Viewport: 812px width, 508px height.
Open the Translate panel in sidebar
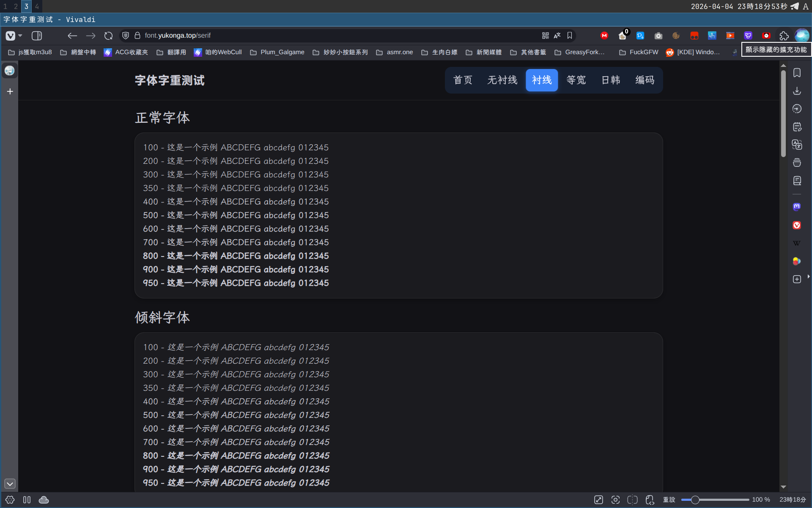tap(797, 144)
